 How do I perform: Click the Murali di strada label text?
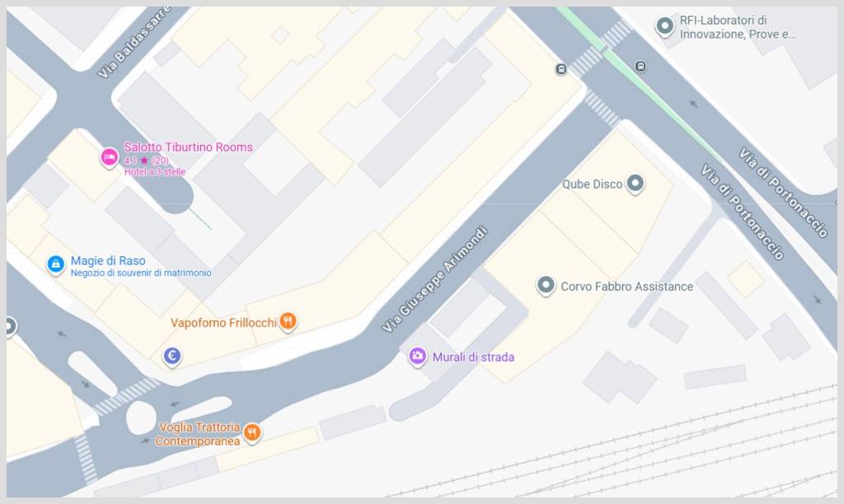click(473, 357)
